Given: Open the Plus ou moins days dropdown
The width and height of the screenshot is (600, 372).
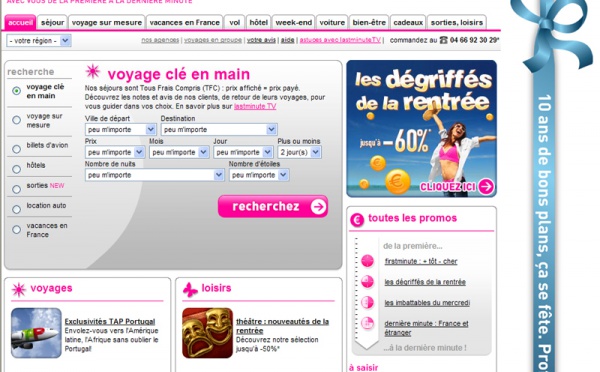Looking at the screenshot, I should click(x=299, y=152).
